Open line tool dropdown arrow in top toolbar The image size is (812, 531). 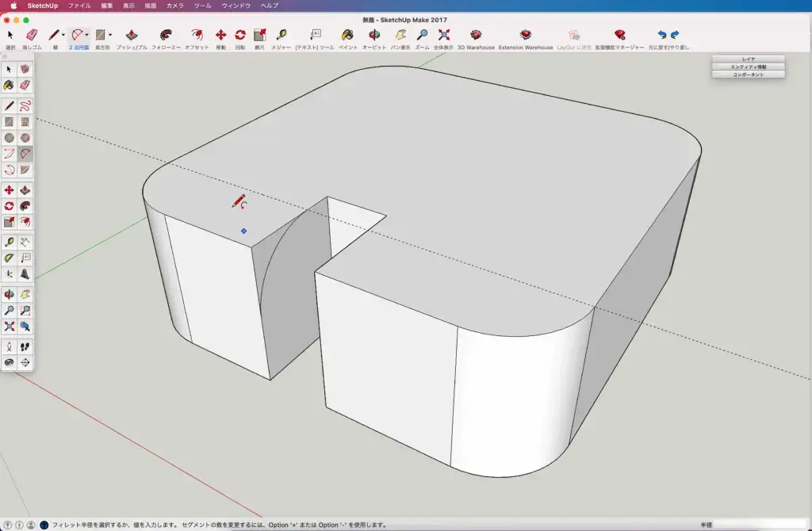click(63, 35)
